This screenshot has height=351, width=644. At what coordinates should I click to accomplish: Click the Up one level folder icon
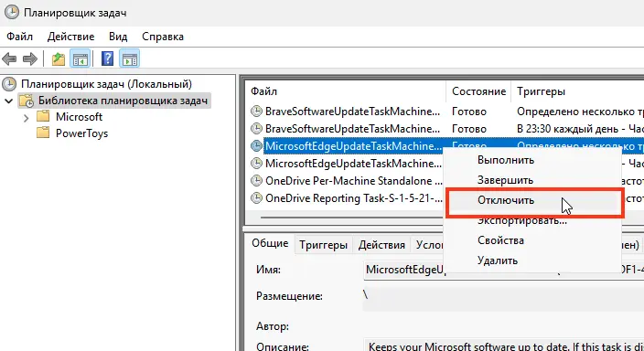59,59
